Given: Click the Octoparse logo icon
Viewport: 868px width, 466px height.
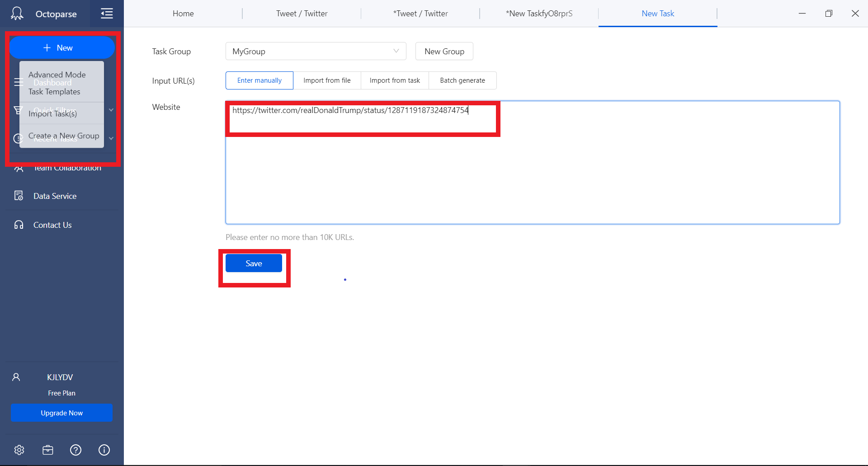Looking at the screenshot, I should tap(17, 13).
